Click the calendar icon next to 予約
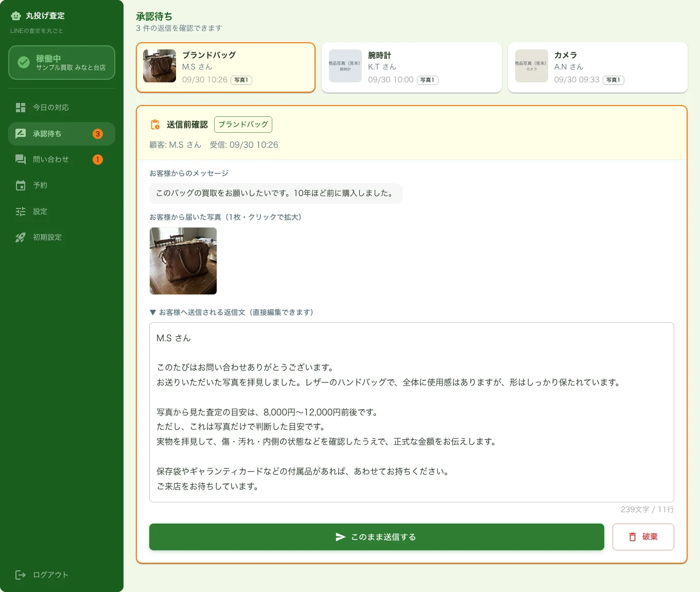700x592 pixels. pyautogui.click(x=21, y=185)
